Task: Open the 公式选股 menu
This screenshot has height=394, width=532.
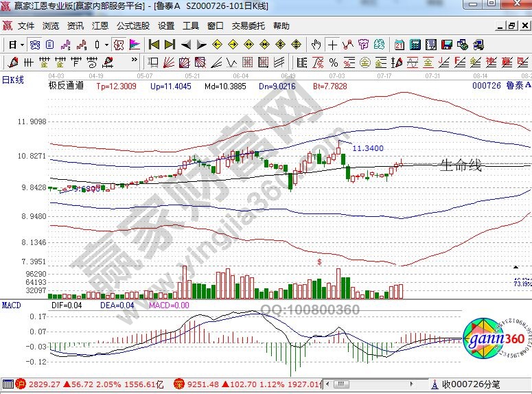Action: coord(133,26)
